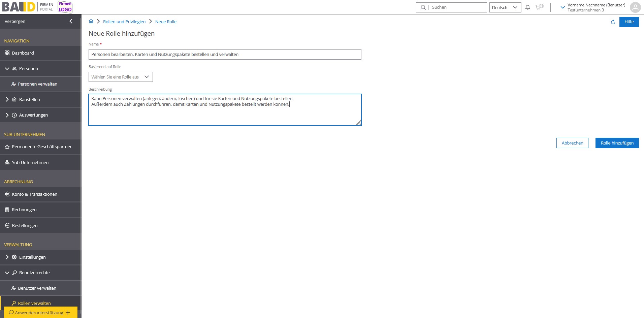
Task: Expand the Baustellen menu section
Action: click(7, 99)
